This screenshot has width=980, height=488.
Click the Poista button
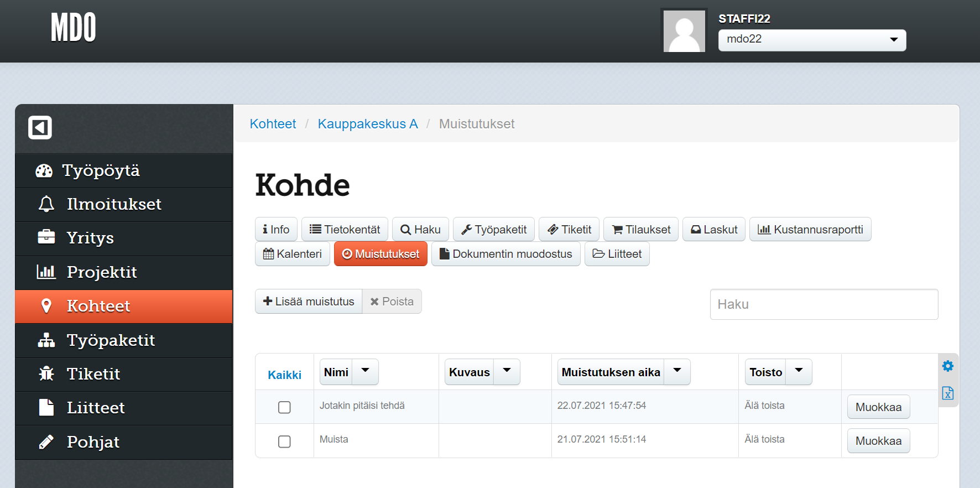click(392, 301)
